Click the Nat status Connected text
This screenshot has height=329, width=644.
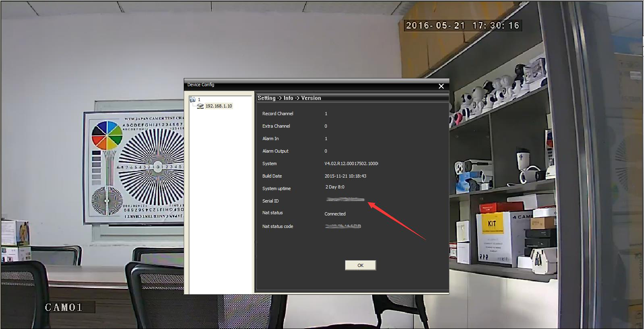[335, 214]
